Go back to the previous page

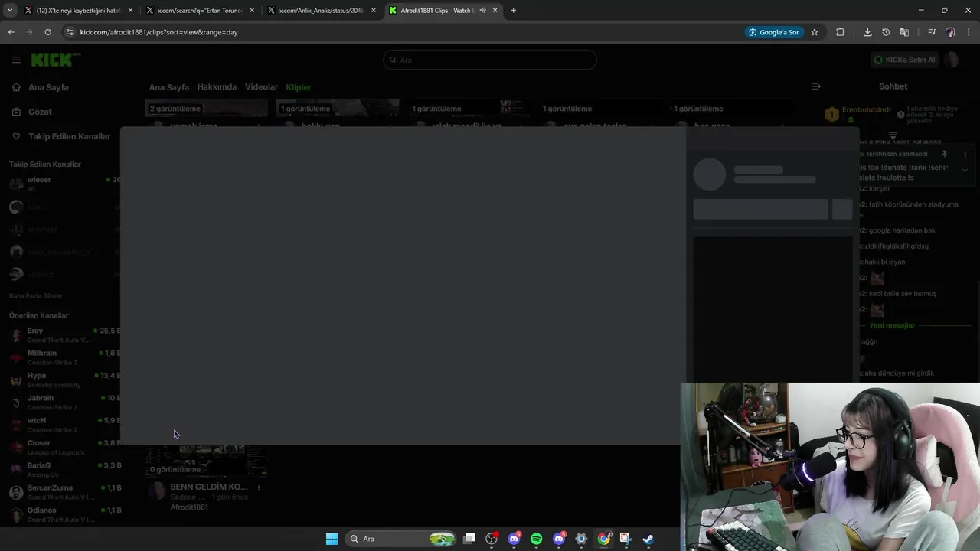point(11,32)
